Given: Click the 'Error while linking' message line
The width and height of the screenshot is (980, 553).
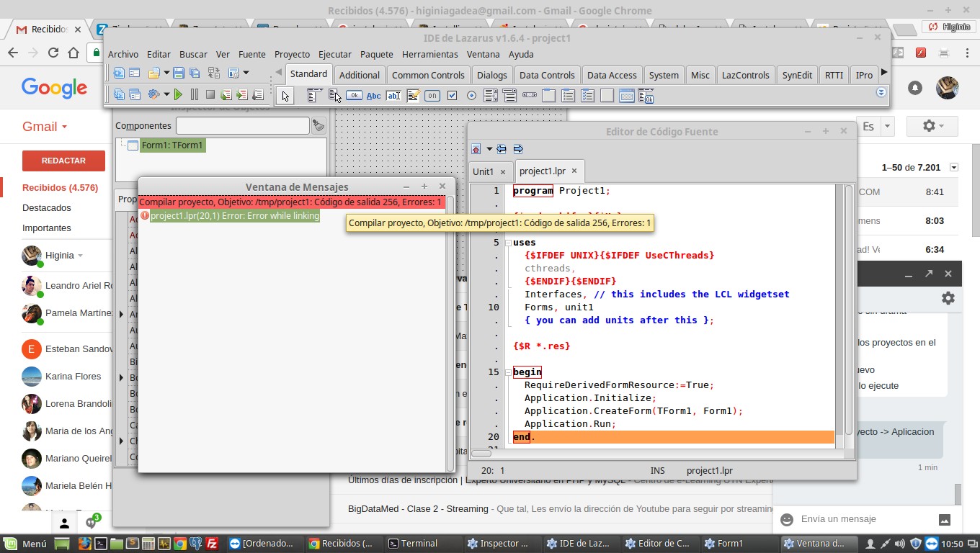Looking at the screenshot, I should pyautogui.click(x=235, y=216).
